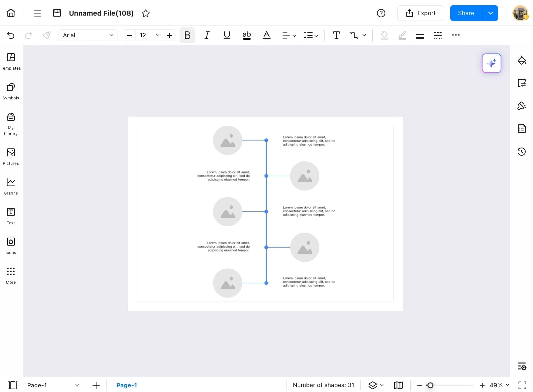Toggle underline formatting
533x392 pixels.
[226, 35]
